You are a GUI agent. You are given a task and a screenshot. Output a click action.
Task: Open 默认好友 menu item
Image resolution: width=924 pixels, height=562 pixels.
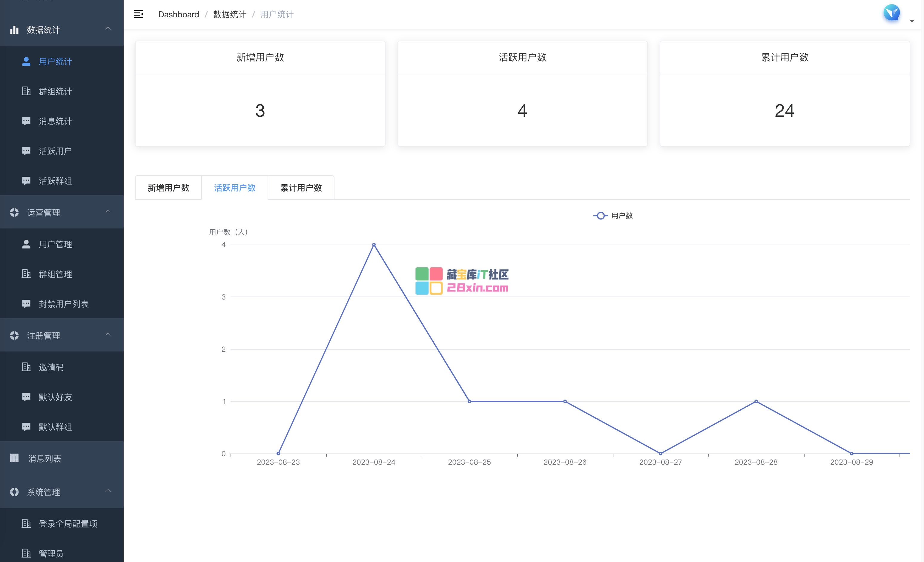55,397
